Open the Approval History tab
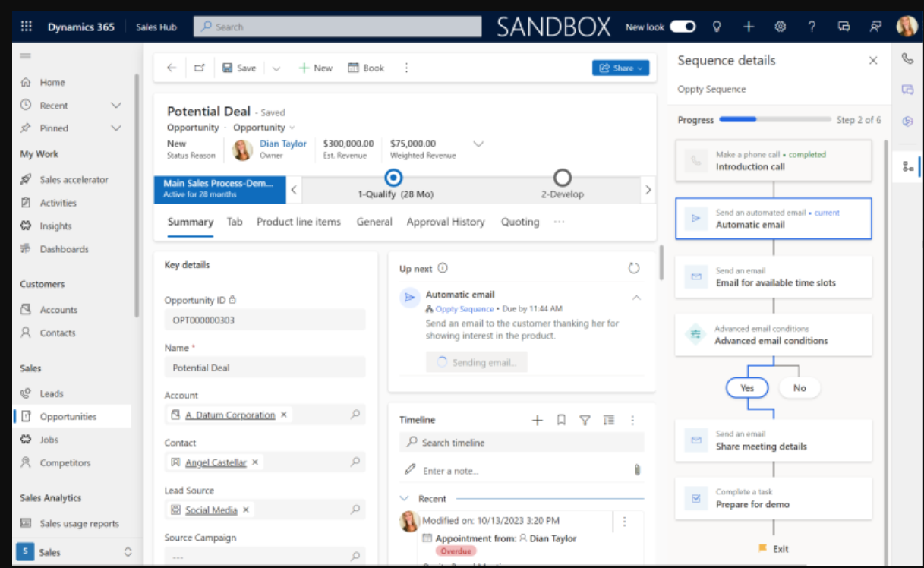 [445, 222]
